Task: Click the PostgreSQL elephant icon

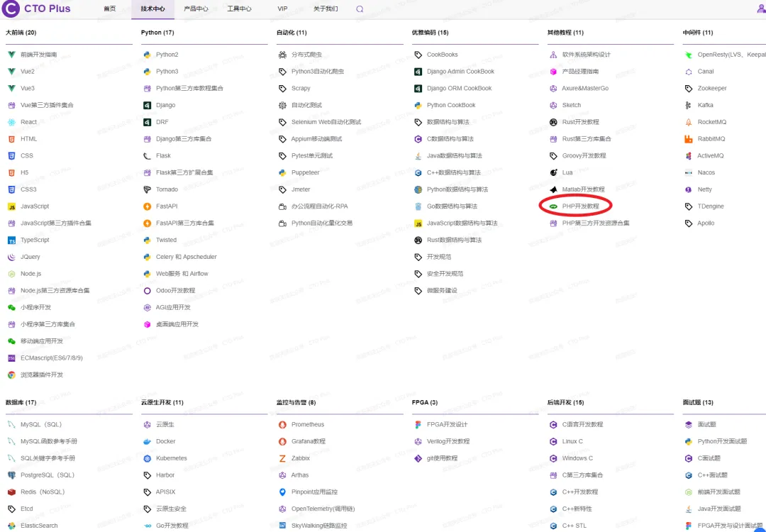Action: (11, 475)
